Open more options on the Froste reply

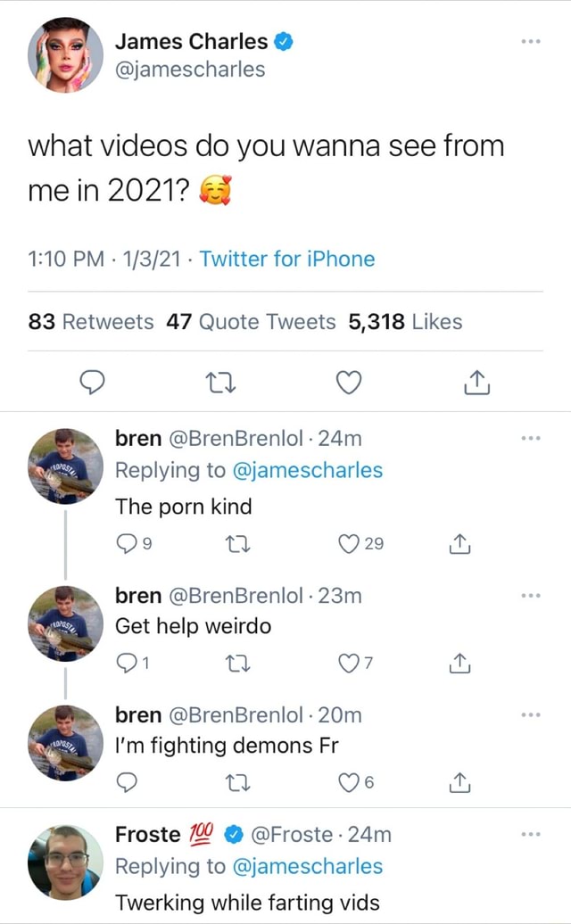pos(530,835)
